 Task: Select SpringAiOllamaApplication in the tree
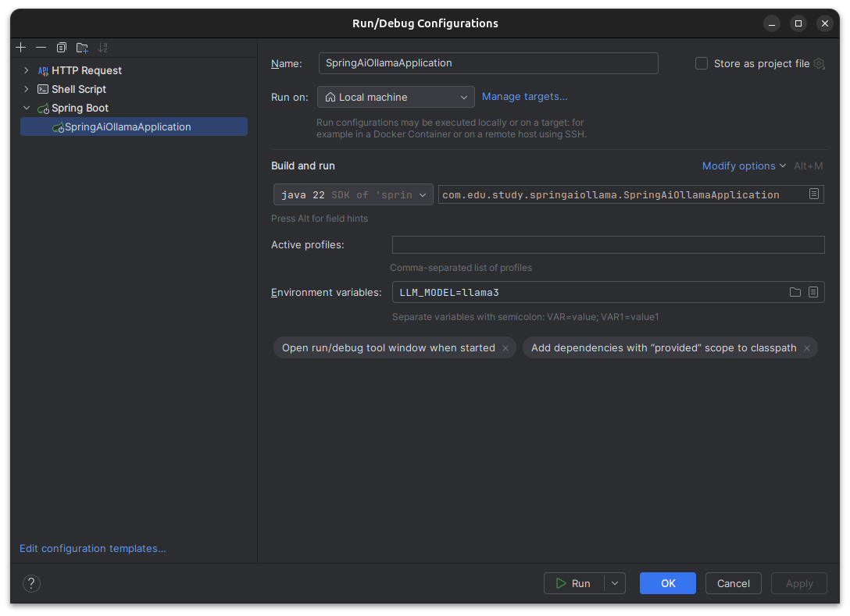134,126
